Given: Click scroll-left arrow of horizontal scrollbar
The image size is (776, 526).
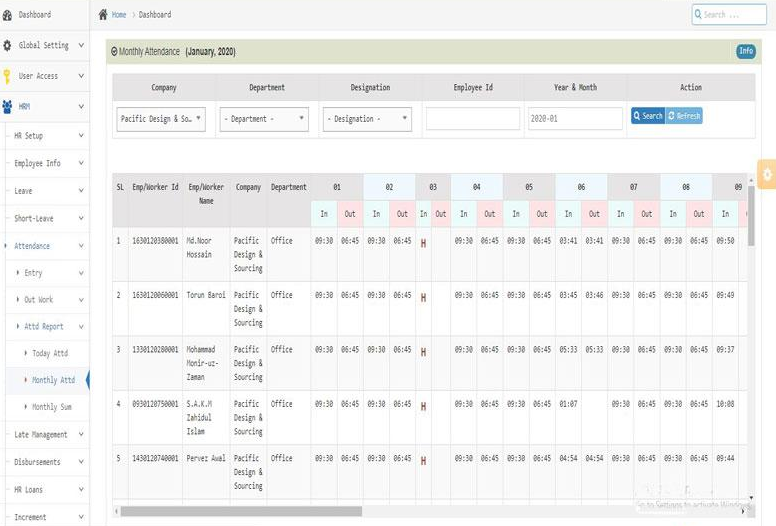Looking at the screenshot, I should 116,511.
